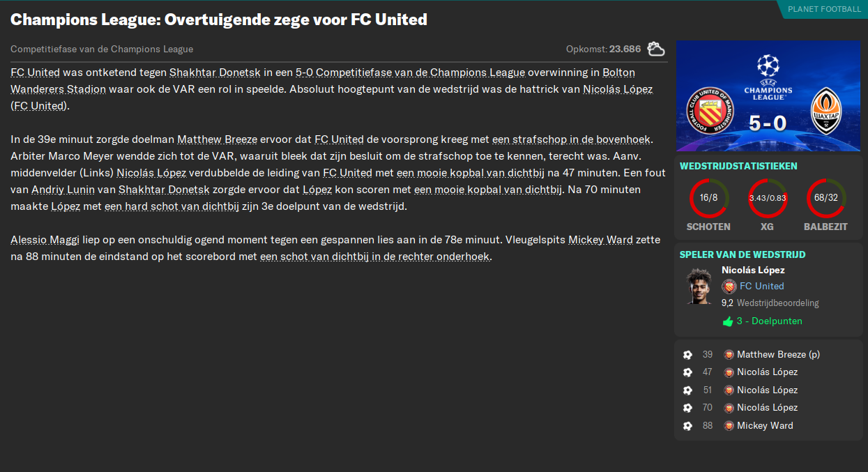Screen dimensions: 868x472
Task: Select the PLANET FOOTBALL tab
Action: coord(823,10)
